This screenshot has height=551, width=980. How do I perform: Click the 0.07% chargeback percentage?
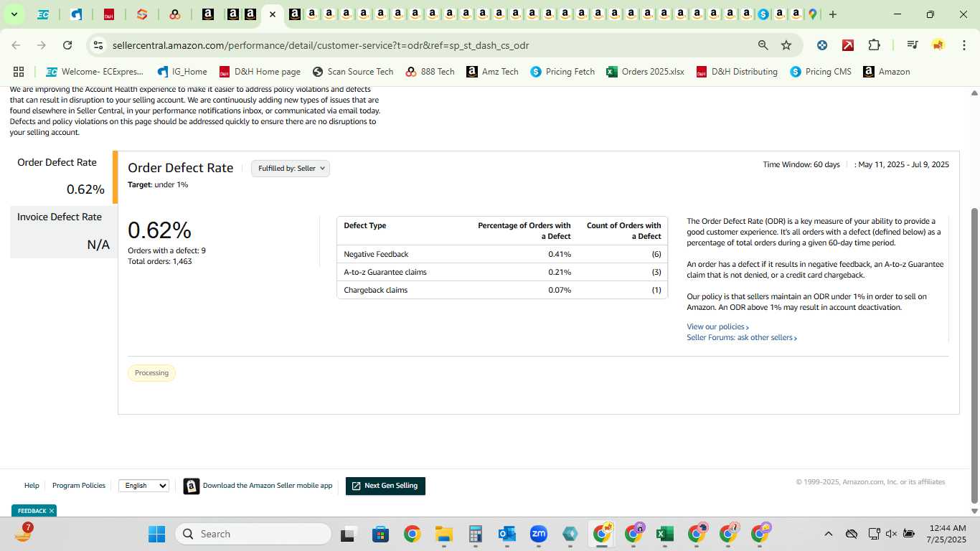point(560,290)
